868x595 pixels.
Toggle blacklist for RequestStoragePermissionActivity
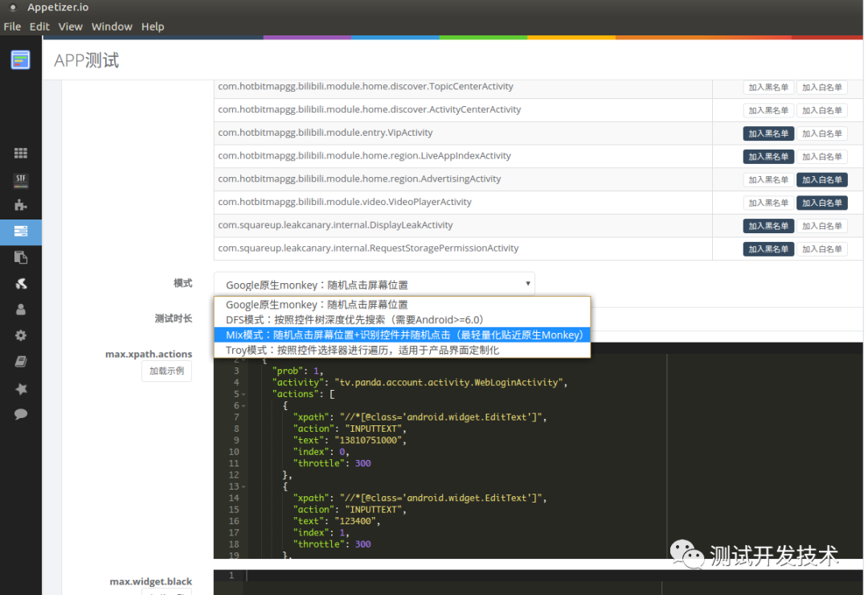point(768,249)
